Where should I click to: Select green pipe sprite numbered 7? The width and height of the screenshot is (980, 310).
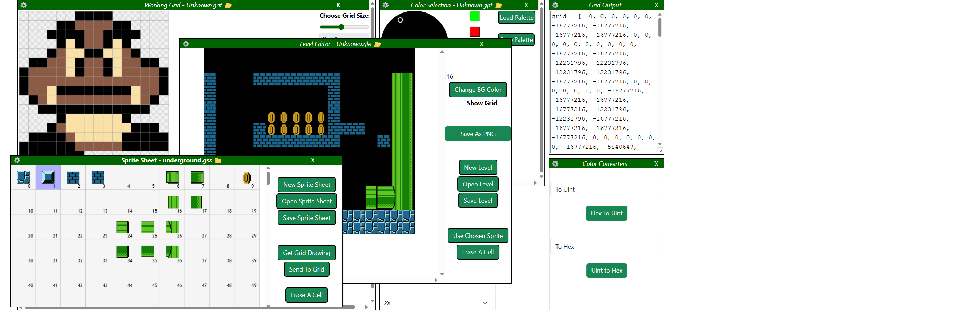[x=197, y=177]
